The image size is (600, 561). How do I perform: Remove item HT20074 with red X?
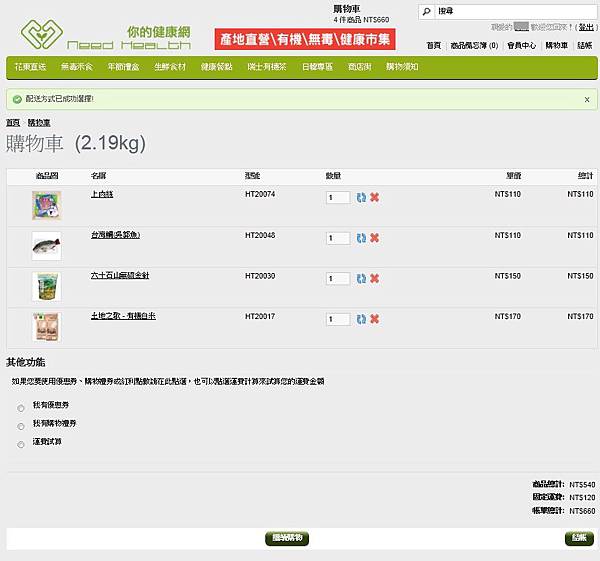[x=375, y=197]
